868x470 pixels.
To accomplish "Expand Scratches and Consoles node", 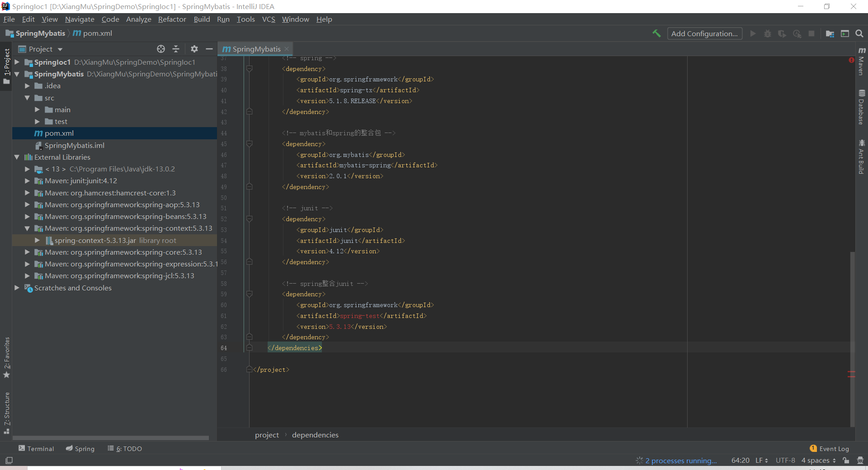I will point(17,288).
